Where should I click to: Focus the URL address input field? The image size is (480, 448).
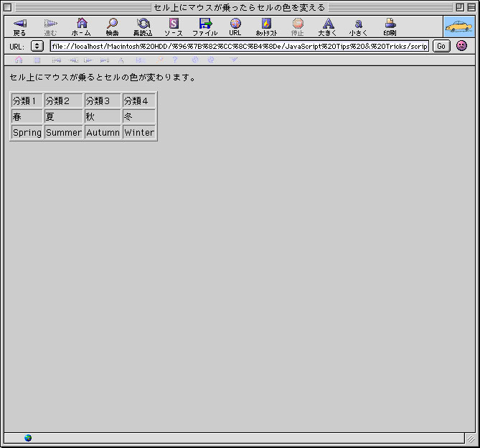tap(240, 46)
